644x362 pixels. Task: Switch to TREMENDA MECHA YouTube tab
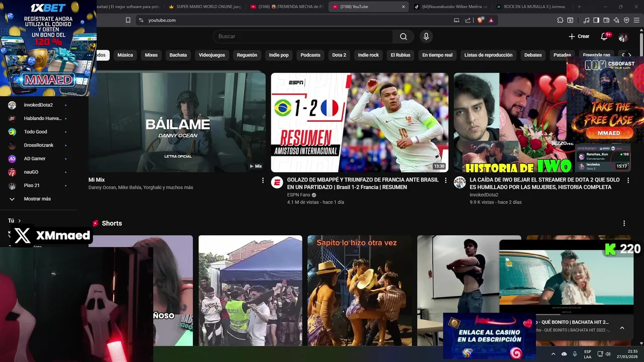tap(287, 7)
